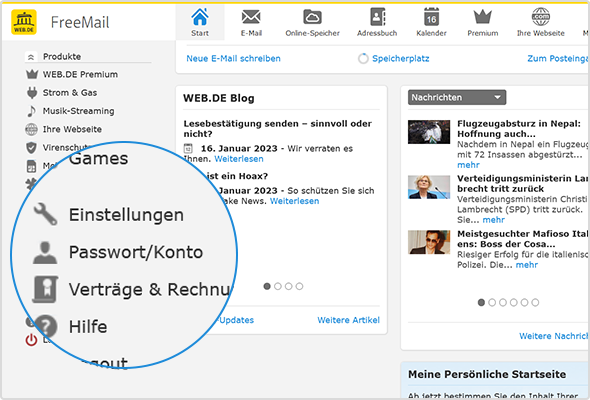Click the calendar icon beside 16. Januar 2023

pyautogui.click(x=188, y=149)
